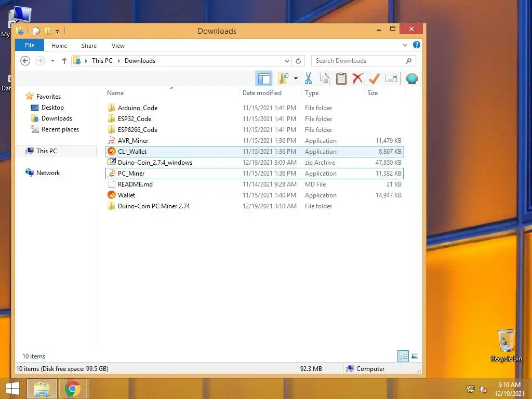
Task: Select Desktop in the navigation pane
Action: [x=52, y=108]
